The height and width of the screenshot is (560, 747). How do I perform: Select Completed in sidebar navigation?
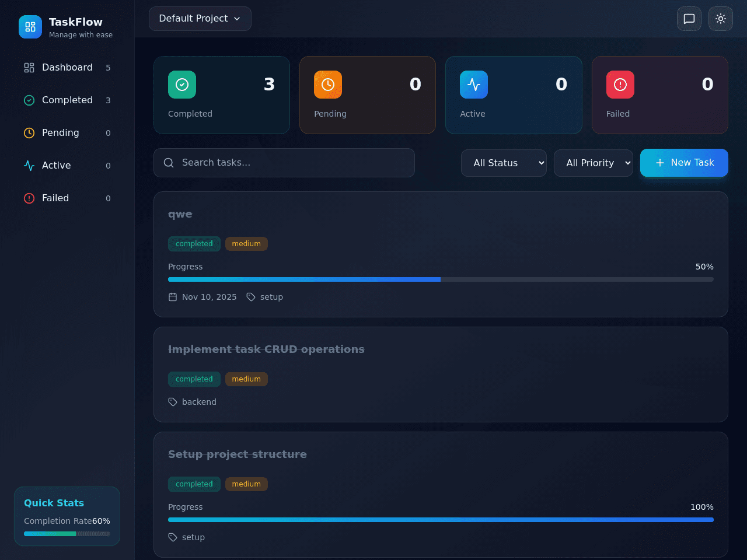click(67, 100)
